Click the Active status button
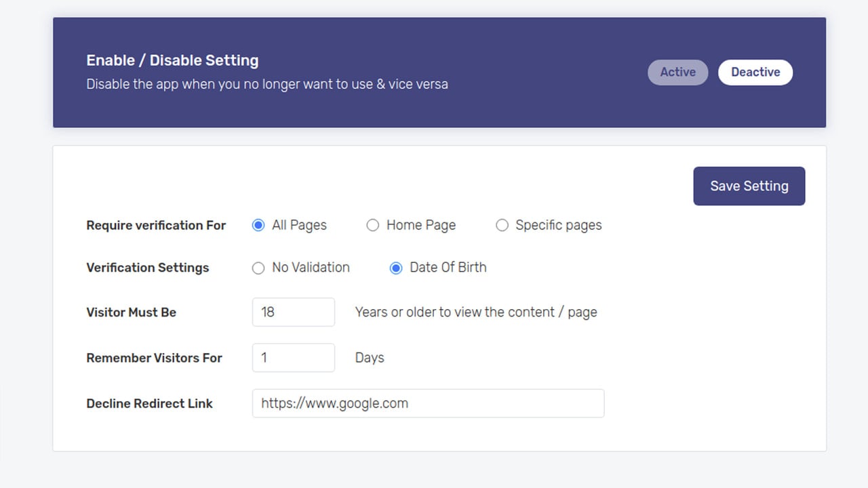The image size is (868, 488). click(677, 73)
